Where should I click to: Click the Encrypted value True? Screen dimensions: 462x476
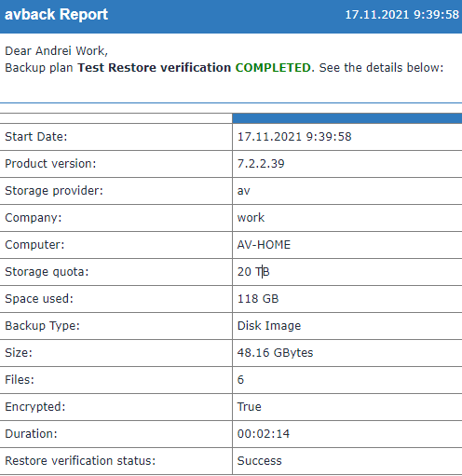coord(250,407)
